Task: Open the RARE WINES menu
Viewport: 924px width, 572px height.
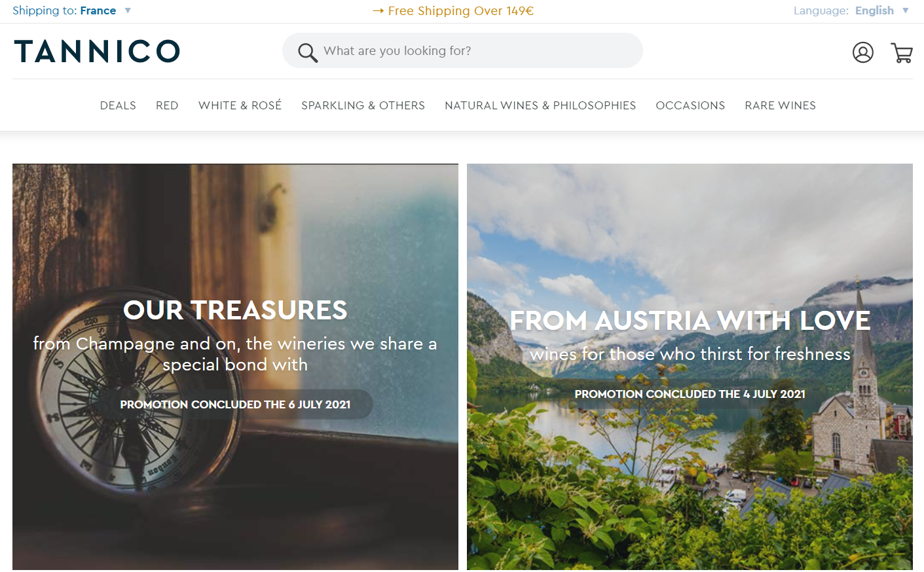Action: tap(780, 105)
